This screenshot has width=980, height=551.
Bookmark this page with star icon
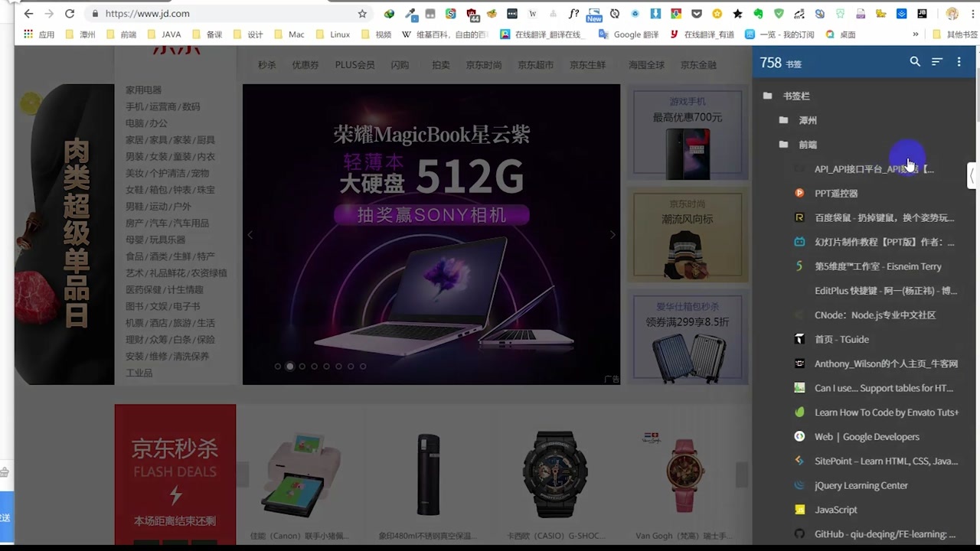[x=362, y=14]
